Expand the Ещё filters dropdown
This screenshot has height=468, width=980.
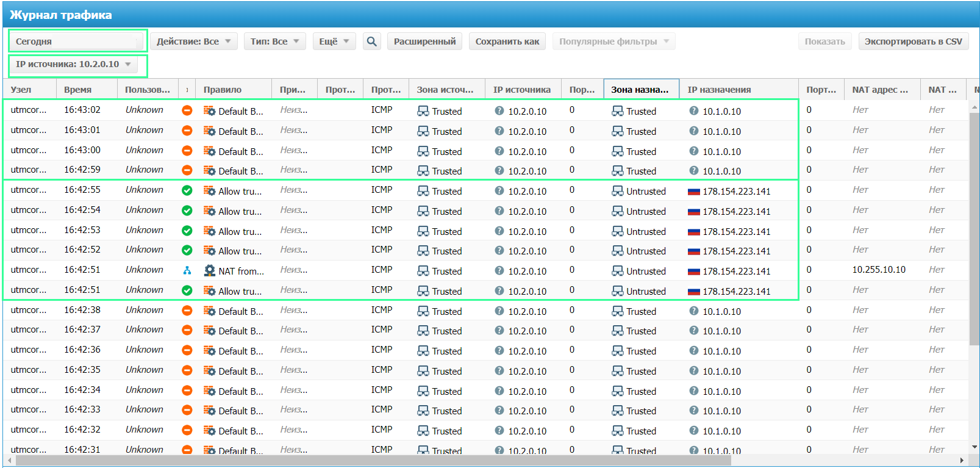point(334,41)
